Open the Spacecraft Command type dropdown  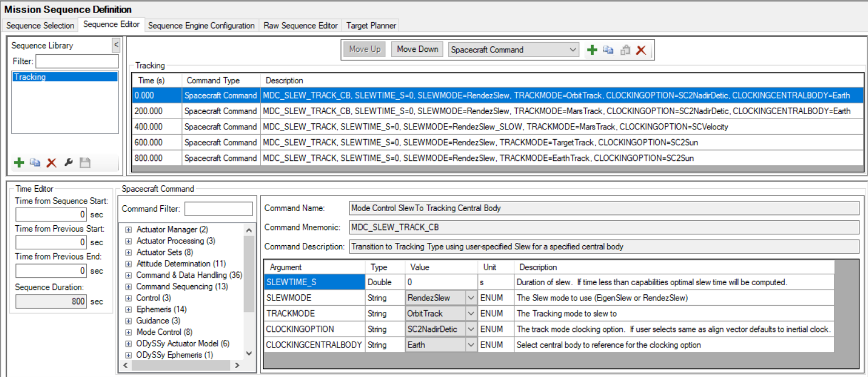(573, 50)
